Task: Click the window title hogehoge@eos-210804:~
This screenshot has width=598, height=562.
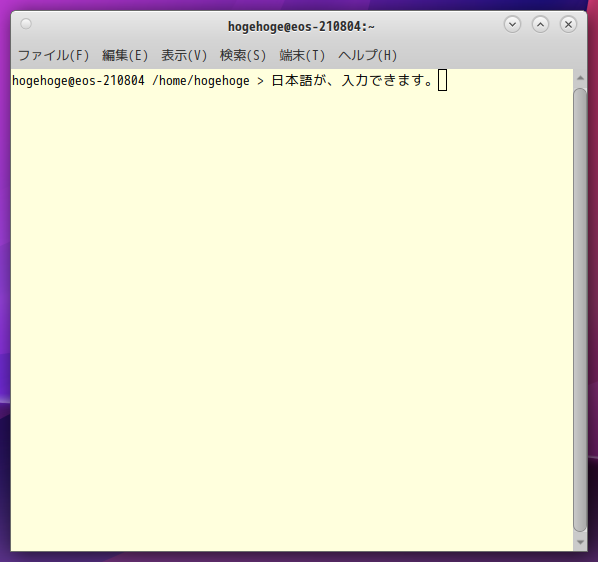Action: [x=301, y=27]
